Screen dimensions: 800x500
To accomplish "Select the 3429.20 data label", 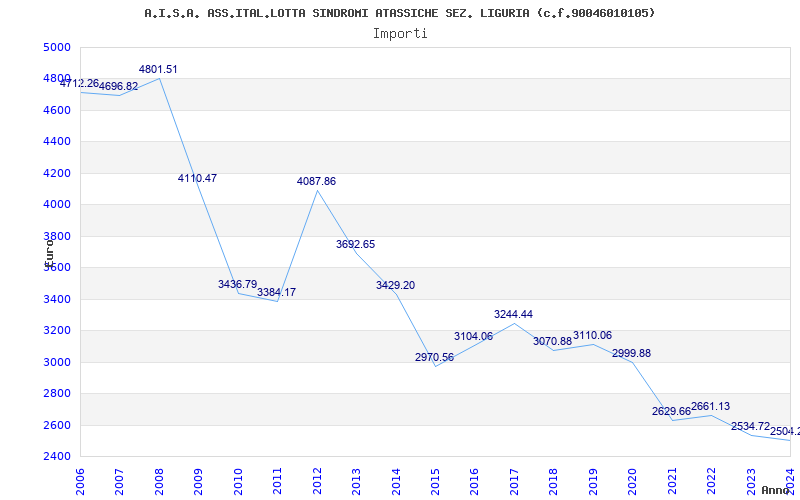I will (x=395, y=286).
